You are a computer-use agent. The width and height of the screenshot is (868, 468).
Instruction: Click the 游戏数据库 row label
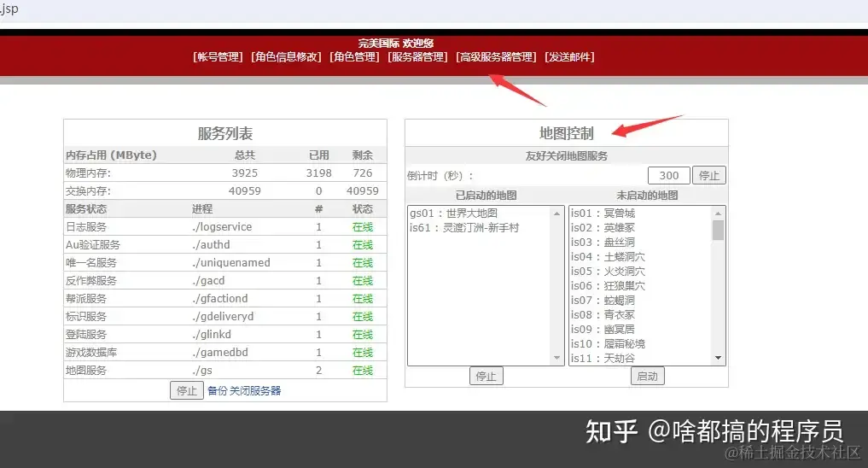[91, 352]
